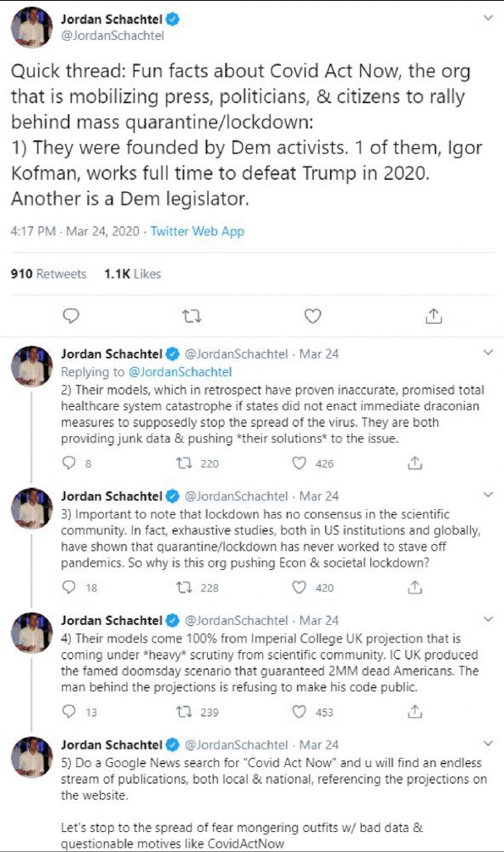Open reply thread with 18 comments
Screen dimensions: 504x852
tap(70, 587)
